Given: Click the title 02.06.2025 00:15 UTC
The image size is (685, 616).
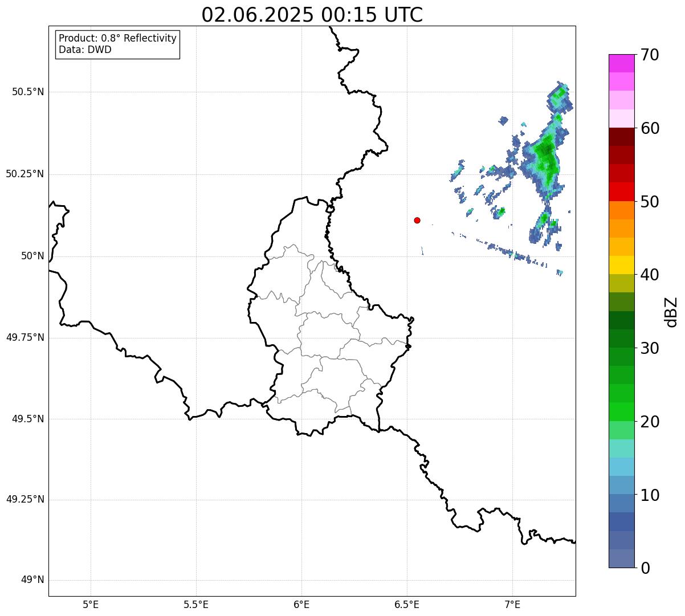Looking at the screenshot, I should pyautogui.click(x=312, y=15).
